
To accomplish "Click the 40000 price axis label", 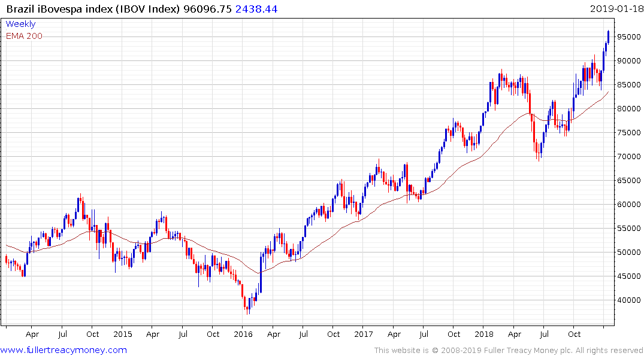I will coord(628,300).
